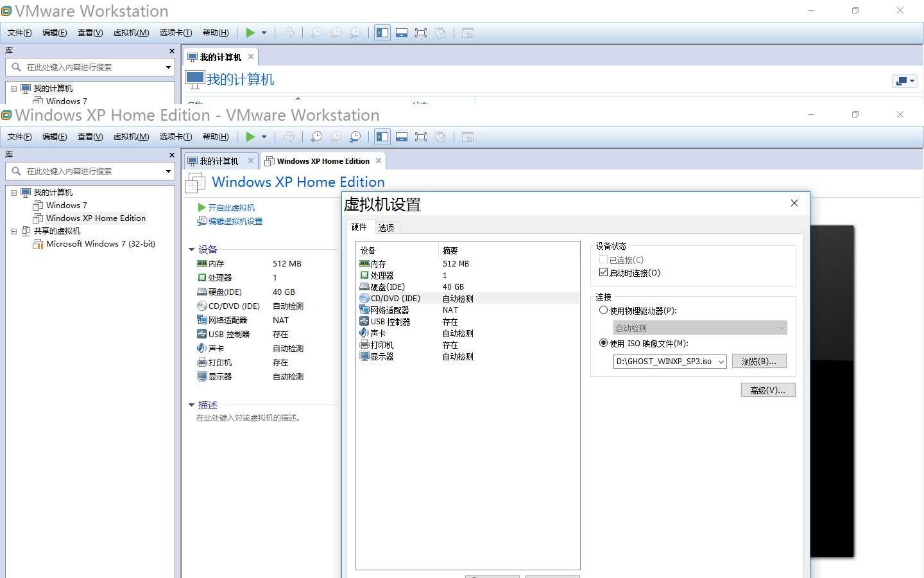Close the library panel in the back window

point(171,51)
